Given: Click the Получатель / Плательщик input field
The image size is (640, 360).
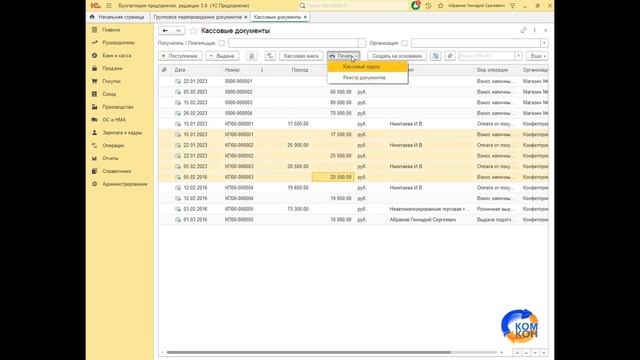Looking at the screenshot, I should (293, 43).
